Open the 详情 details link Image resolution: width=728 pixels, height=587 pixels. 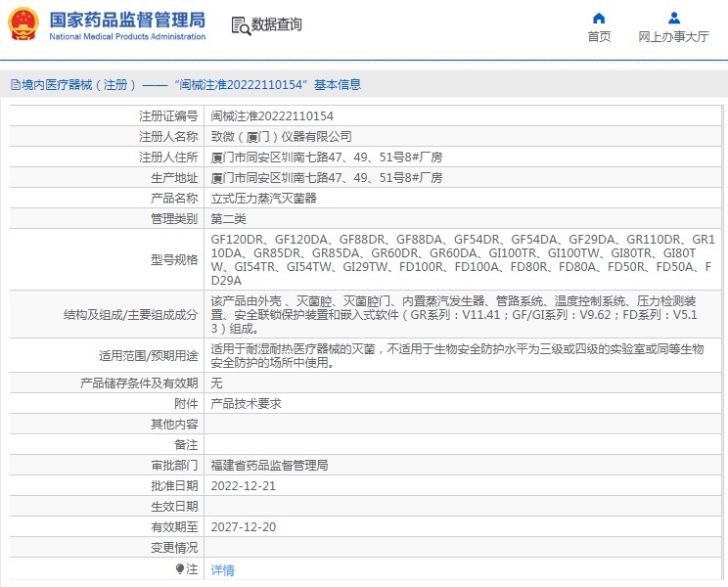222,569
